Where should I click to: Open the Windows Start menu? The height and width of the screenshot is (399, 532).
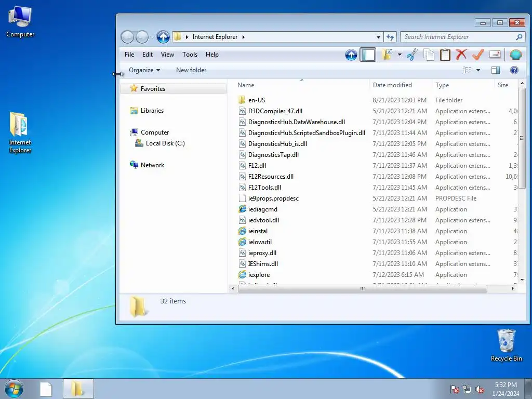coord(14,389)
